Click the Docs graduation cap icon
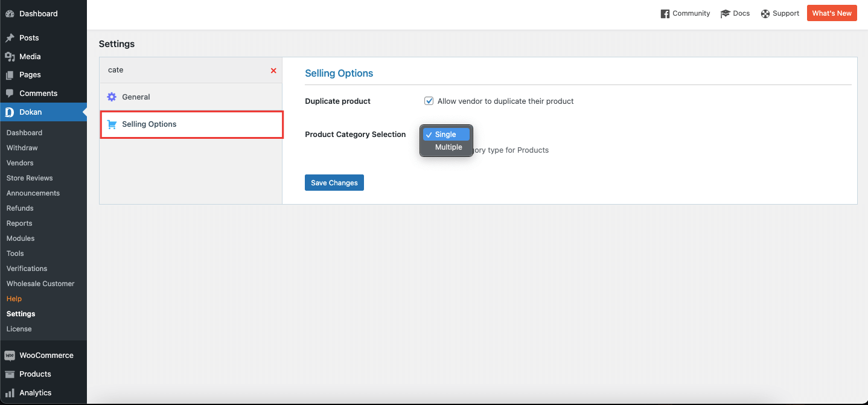Screen dimensions: 868x405 point(726,14)
